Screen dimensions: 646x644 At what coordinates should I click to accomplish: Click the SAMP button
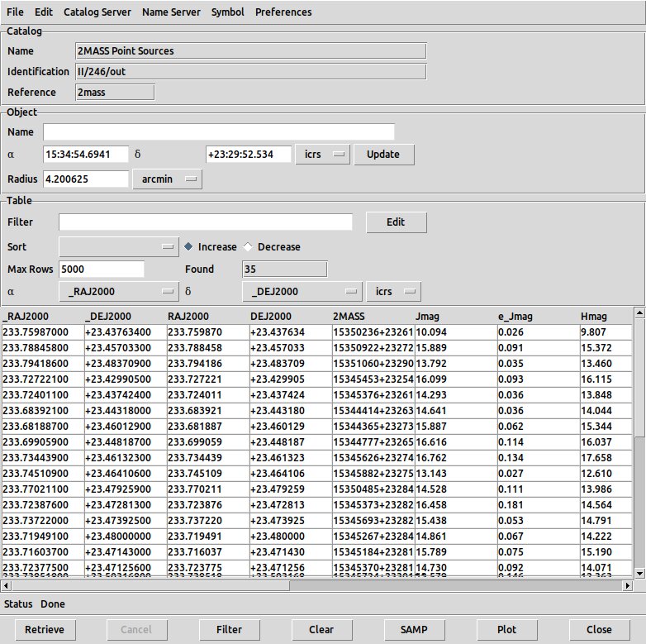415,630
